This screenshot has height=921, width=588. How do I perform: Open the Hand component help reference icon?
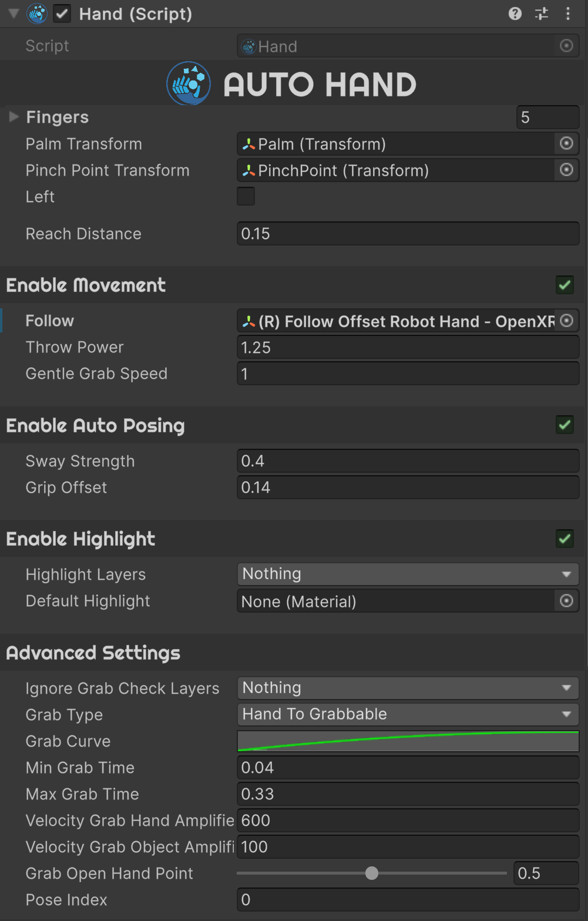tap(515, 14)
